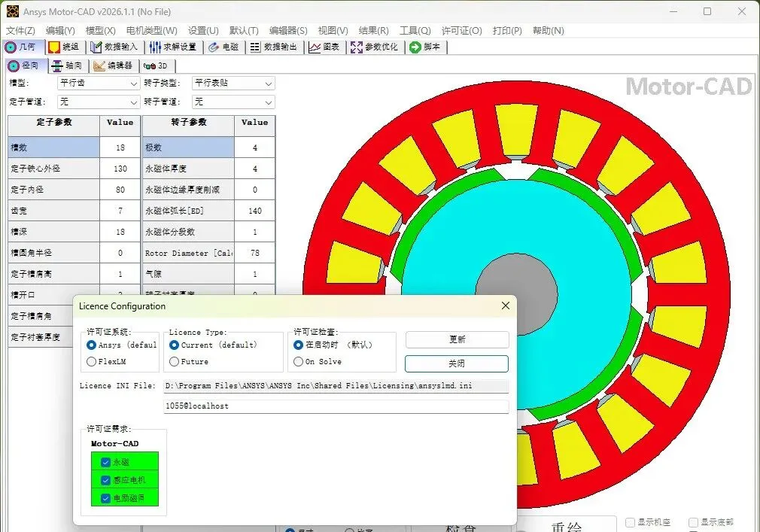Open the 许可证(O) licence menu
The height and width of the screenshot is (532, 760).
coord(461,31)
